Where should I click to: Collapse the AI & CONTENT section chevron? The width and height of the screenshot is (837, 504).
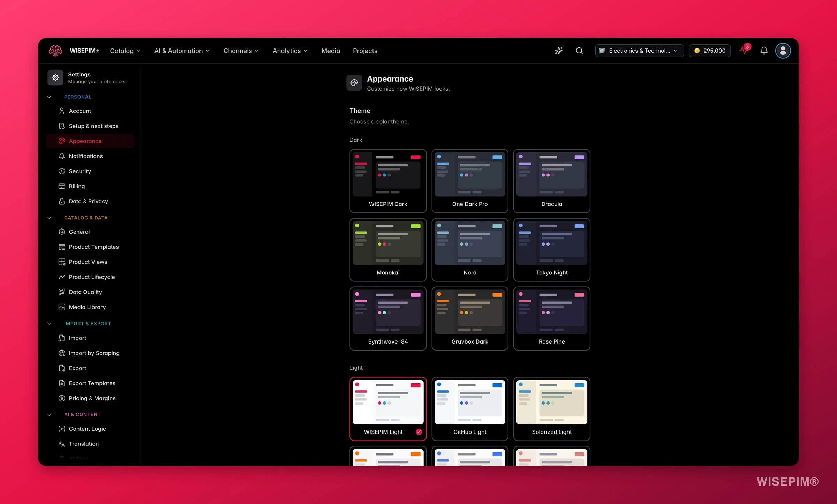[49, 414]
